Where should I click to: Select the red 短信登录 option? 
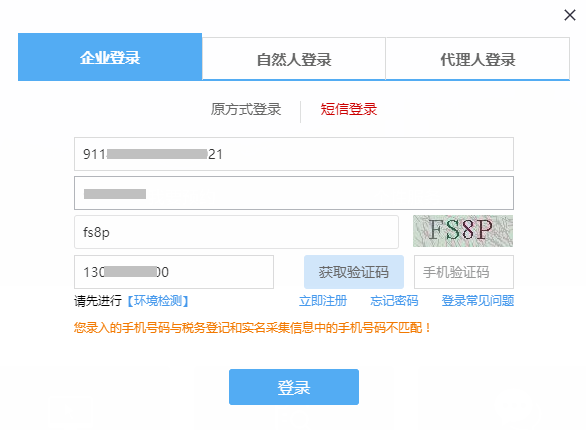click(349, 109)
